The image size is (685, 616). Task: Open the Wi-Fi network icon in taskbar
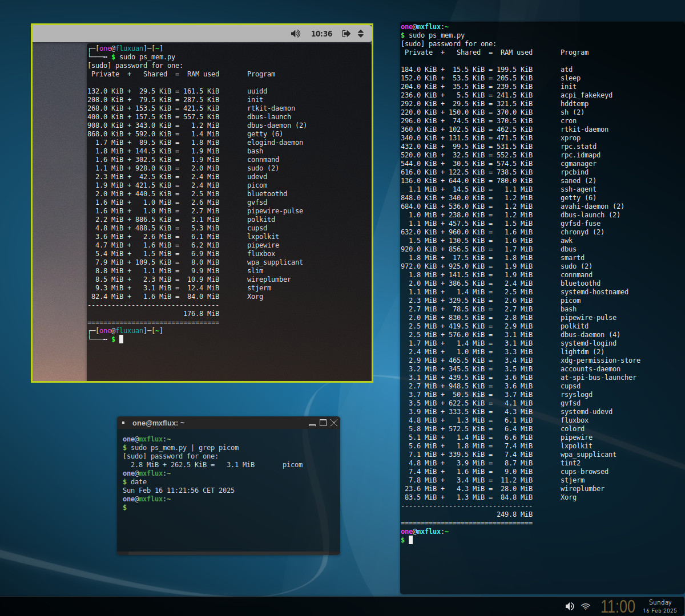pos(586,606)
